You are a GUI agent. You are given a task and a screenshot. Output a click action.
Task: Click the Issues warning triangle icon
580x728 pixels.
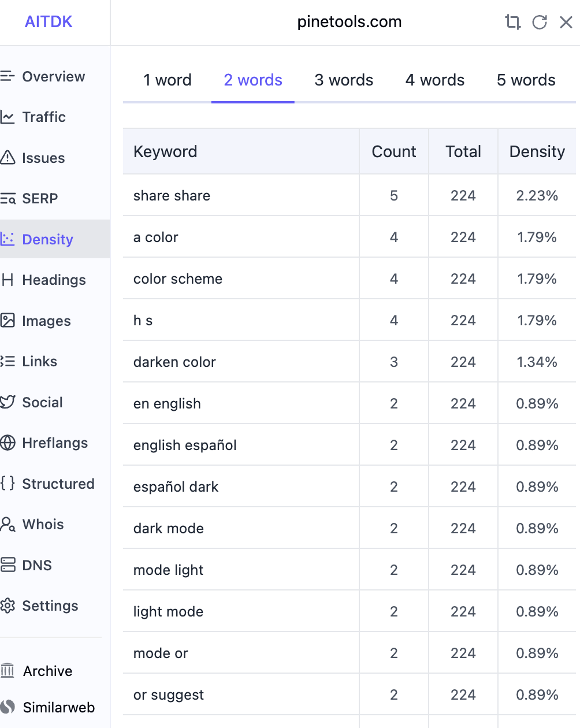tap(8, 158)
